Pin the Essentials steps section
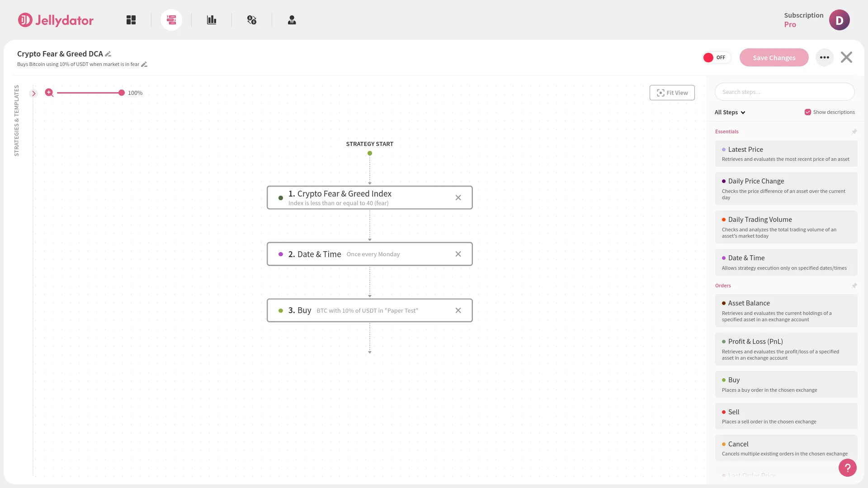 point(854,131)
